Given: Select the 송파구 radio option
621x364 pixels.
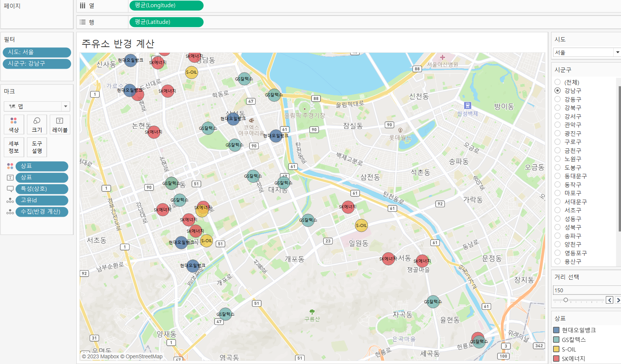Looking at the screenshot, I should (558, 236).
